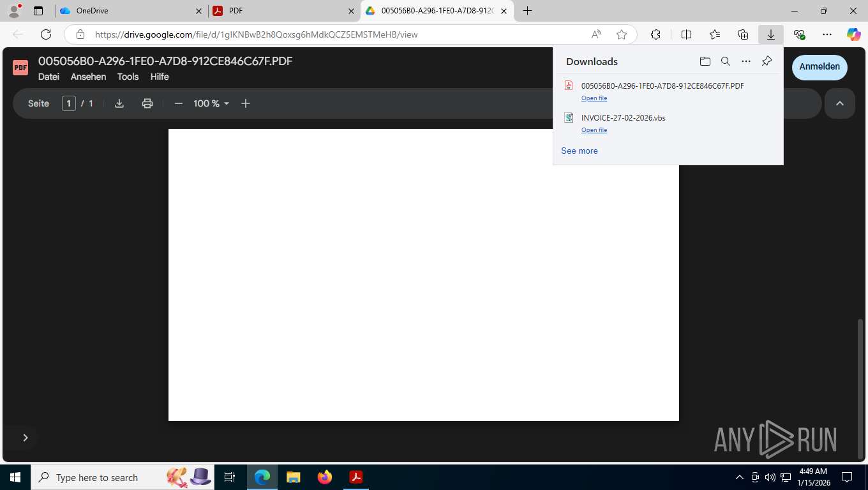Viewport: 868px width, 490px height.
Task: Open the Copilot sidebar icon
Action: coord(854,34)
